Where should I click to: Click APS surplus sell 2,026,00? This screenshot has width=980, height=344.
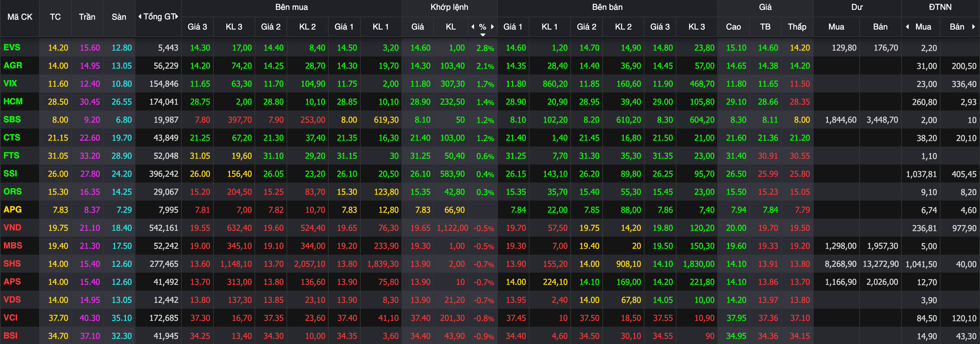882,282
